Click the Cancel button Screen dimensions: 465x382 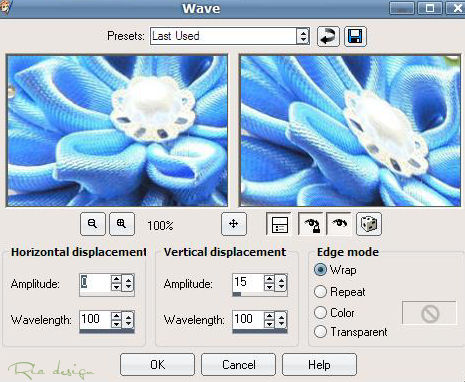click(x=239, y=365)
